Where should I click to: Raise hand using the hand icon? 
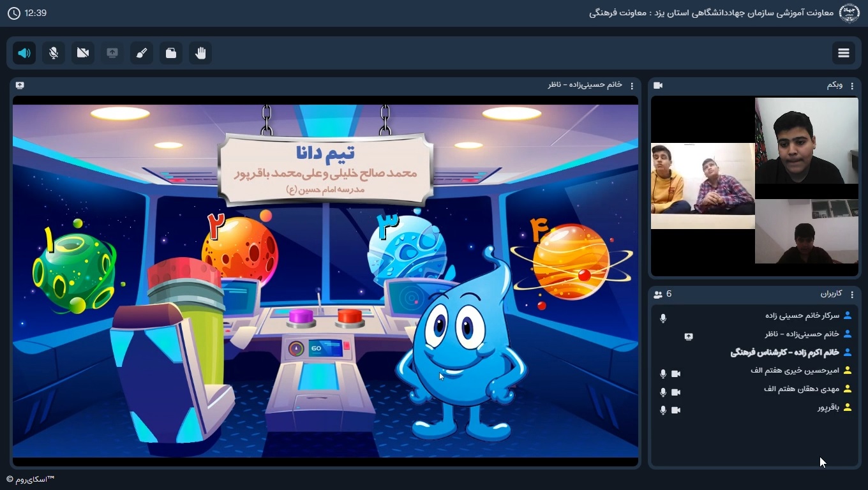[x=200, y=53]
